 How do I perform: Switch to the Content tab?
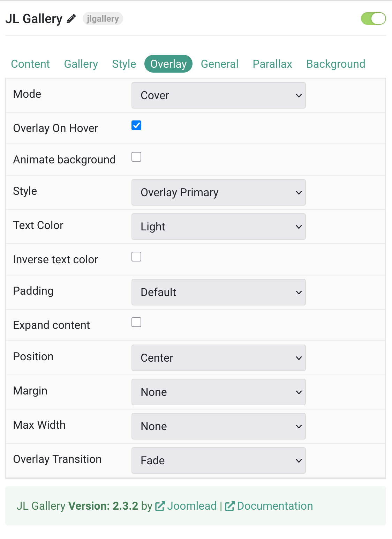pos(30,64)
